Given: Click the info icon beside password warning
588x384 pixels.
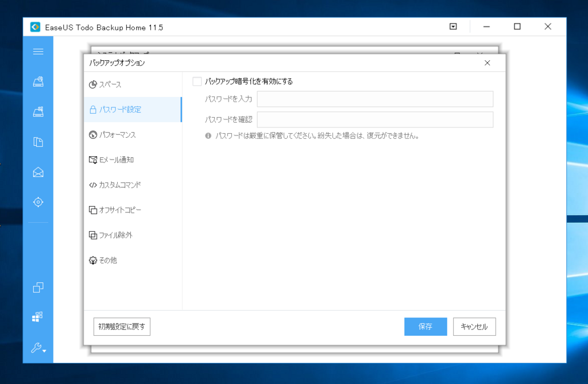Looking at the screenshot, I should pyautogui.click(x=208, y=136).
